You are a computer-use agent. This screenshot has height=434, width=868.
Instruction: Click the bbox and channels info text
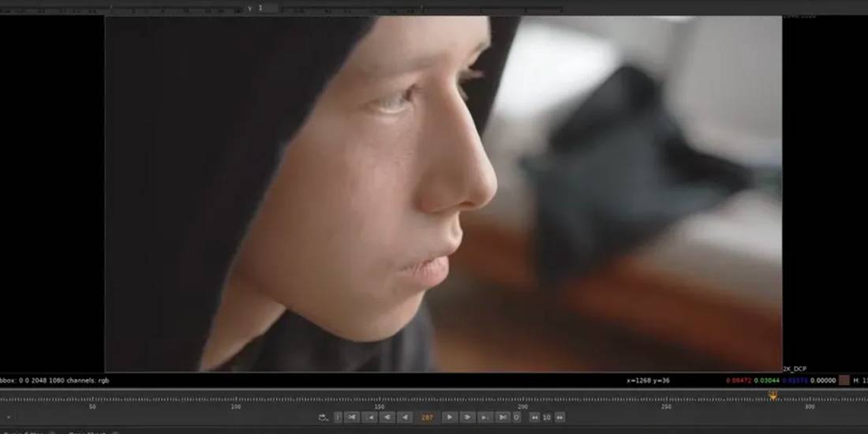pos(54,380)
